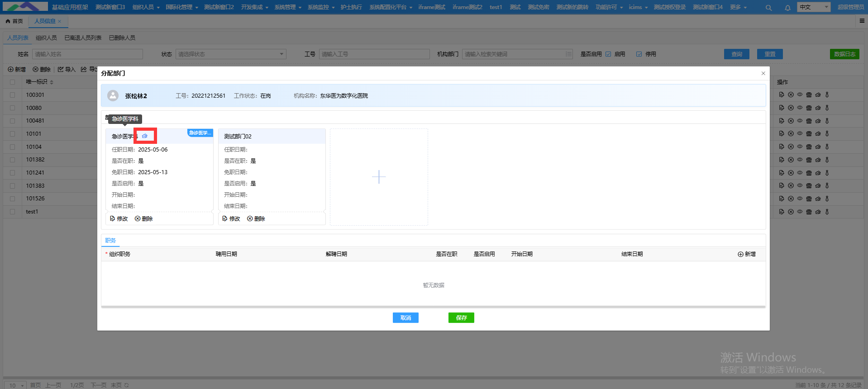Click 删除 on the 测试部门02 card
Image resolution: width=868 pixels, height=389 pixels.
click(256, 218)
